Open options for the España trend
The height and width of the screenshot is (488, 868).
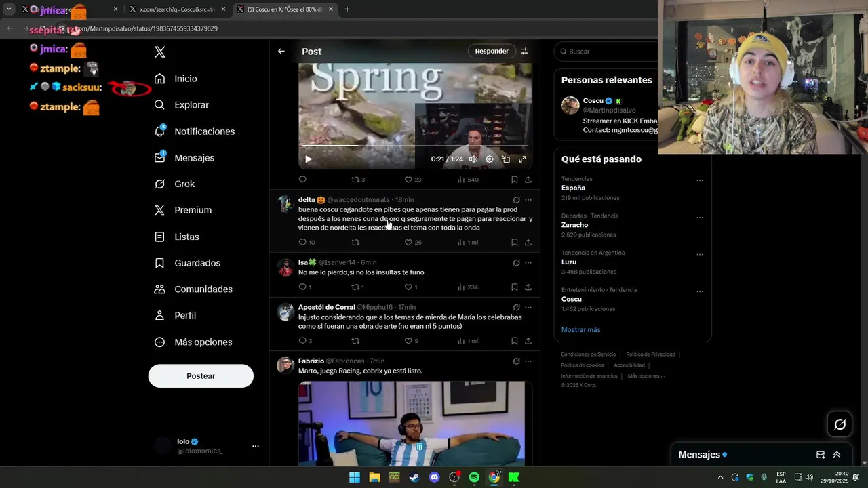[x=700, y=180]
